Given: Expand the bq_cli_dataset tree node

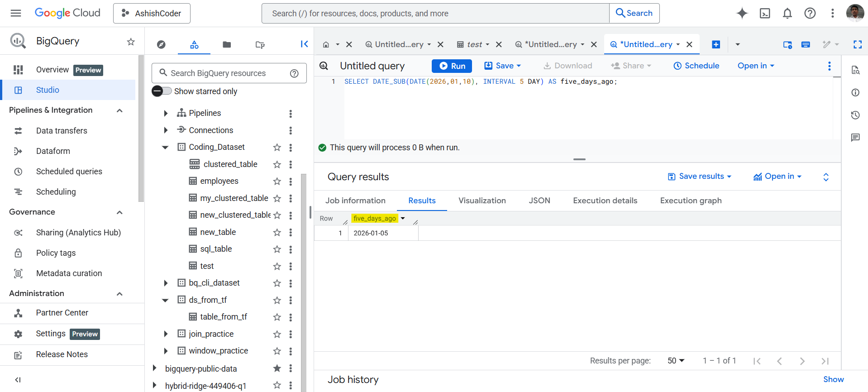Looking at the screenshot, I should (x=166, y=283).
